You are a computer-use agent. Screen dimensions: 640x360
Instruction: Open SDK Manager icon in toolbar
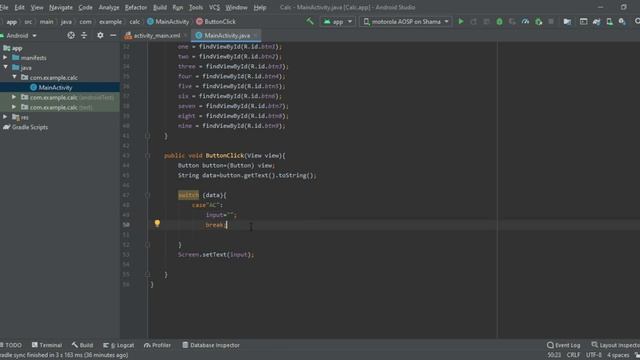(x=622, y=22)
